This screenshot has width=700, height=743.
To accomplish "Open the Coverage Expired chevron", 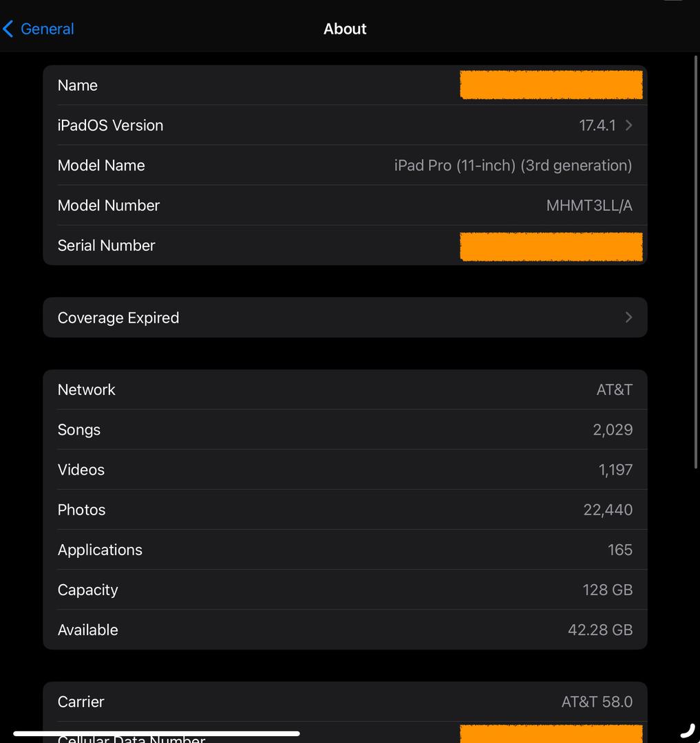I will [628, 317].
